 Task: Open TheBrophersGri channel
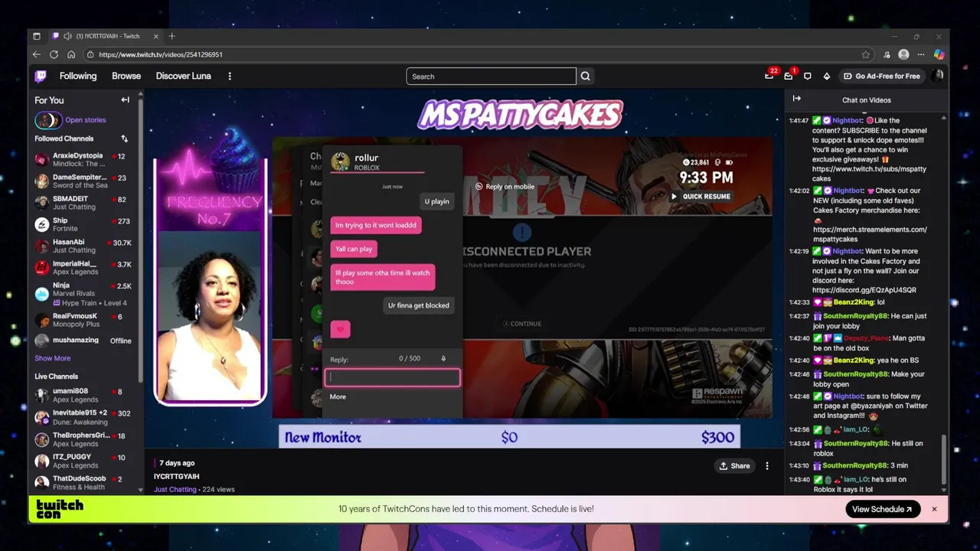tap(86, 439)
